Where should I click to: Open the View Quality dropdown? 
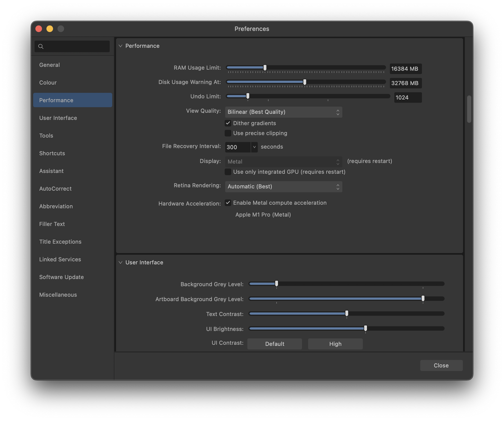(283, 112)
